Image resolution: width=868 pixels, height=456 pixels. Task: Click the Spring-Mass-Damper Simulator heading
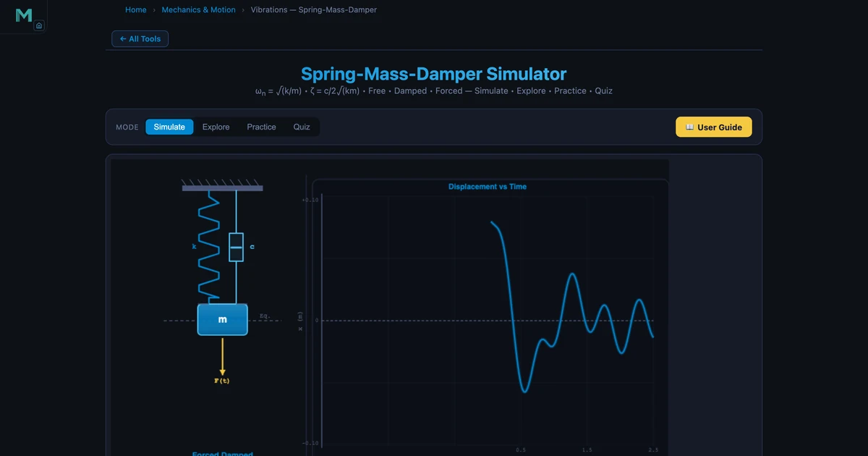coord(434,74)
